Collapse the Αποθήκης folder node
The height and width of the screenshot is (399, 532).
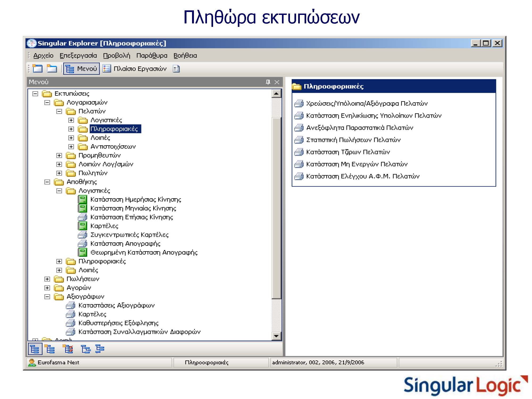pyautogui.click(x=47, y=182)
